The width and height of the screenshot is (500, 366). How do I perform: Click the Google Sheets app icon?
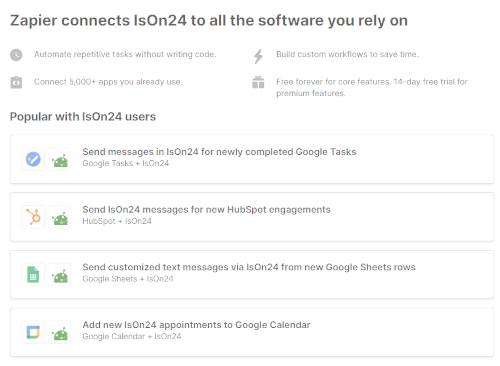[33, 275]
